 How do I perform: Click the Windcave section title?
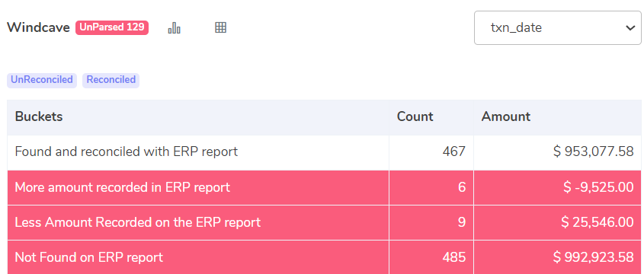tap(39, 28)
